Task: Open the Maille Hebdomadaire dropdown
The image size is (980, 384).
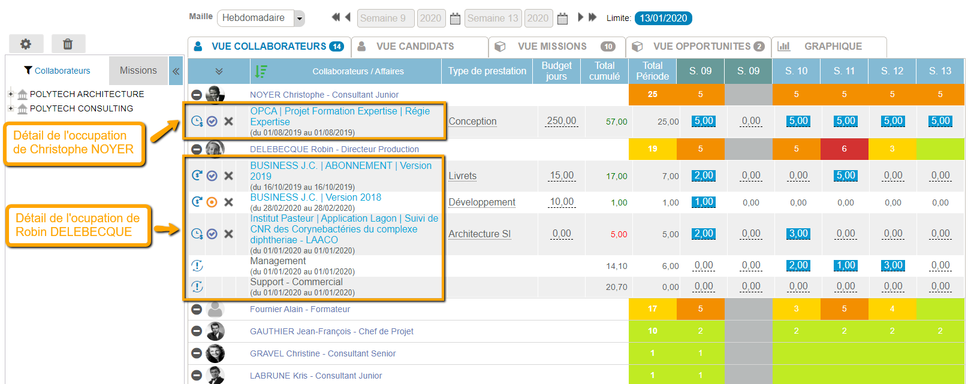Action: click(299, 19)
